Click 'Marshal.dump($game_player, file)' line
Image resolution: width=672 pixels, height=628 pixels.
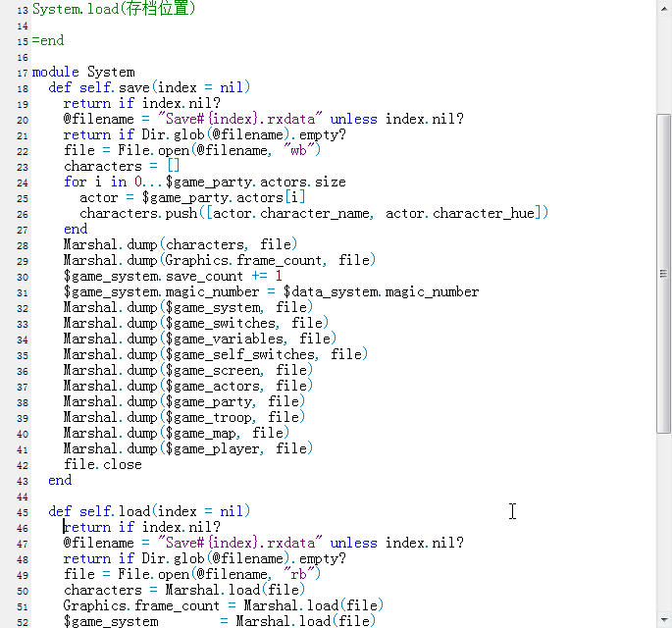tap(188, 448)
